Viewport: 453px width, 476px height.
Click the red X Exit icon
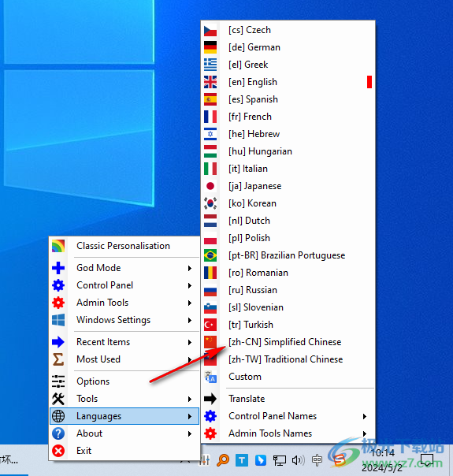tap(58, 451)
